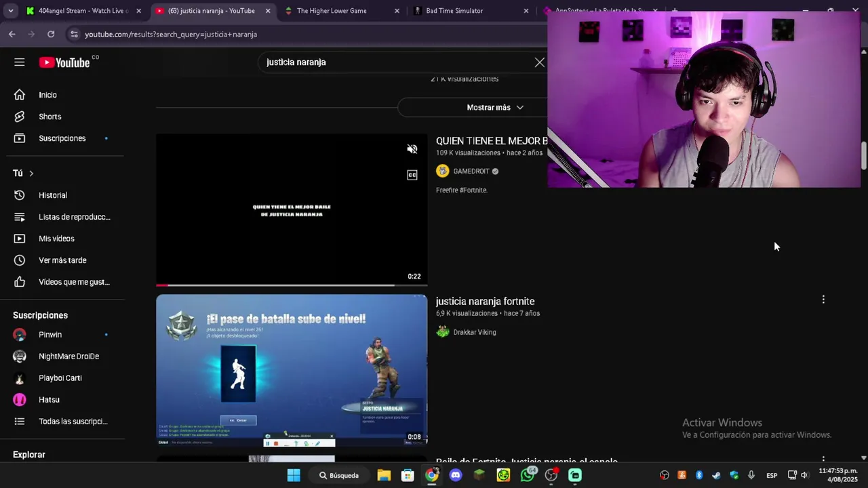Close the 404angel Stream tab
Viewport: 868px width, 488px height.
pos(138,11)
